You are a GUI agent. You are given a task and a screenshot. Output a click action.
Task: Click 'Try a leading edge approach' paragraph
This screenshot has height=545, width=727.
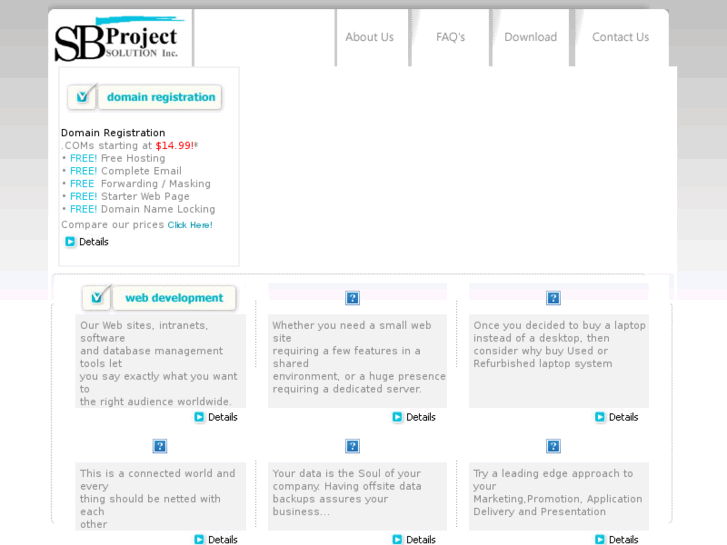pos(558,493)
